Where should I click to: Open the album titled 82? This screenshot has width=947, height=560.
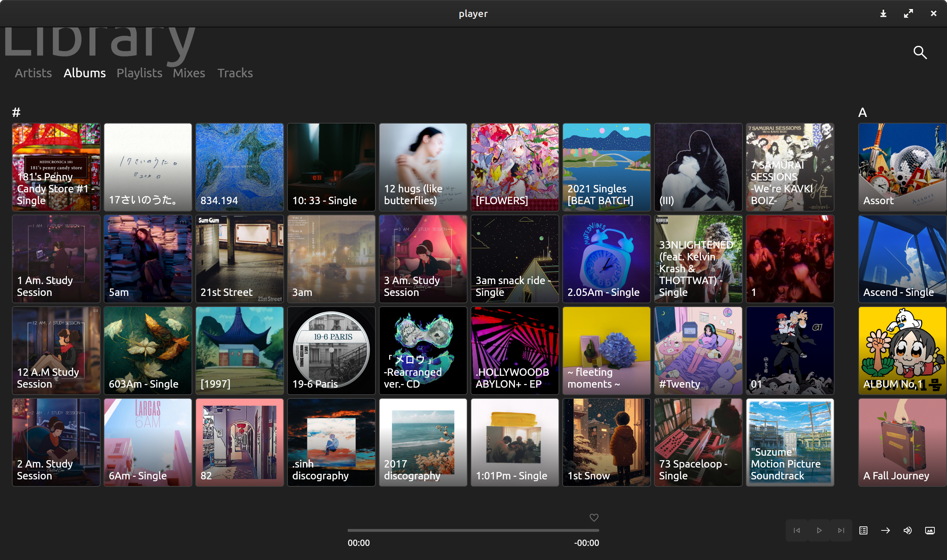click(240, 442)
